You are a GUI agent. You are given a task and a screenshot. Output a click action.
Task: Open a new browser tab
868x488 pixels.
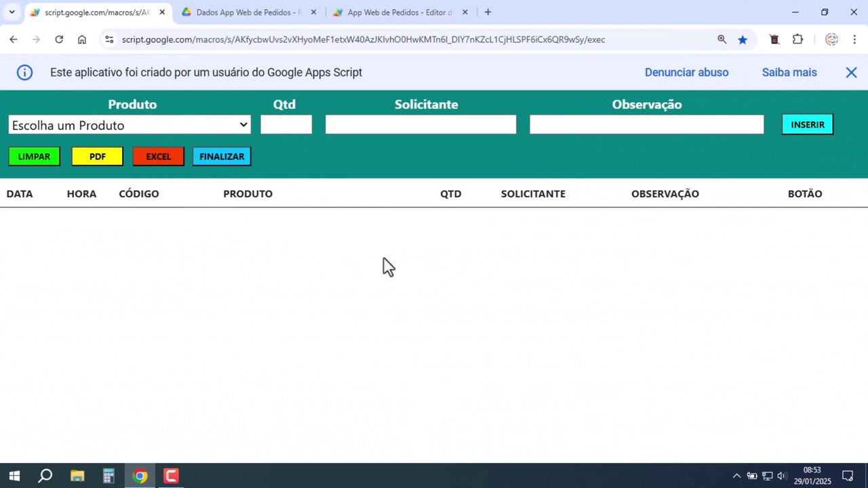coord(488,12)
